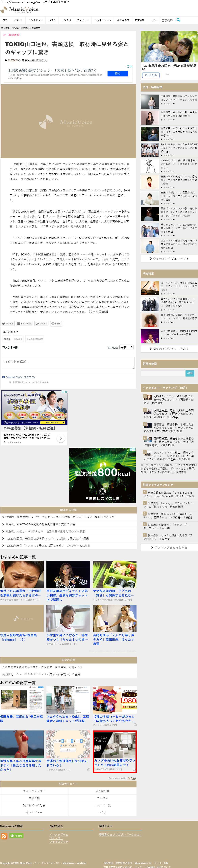The height and width of the screenshot is (868, 198).
Task: Open the 東京五輪 navigation menu item
Action: (x=140, y=20)
